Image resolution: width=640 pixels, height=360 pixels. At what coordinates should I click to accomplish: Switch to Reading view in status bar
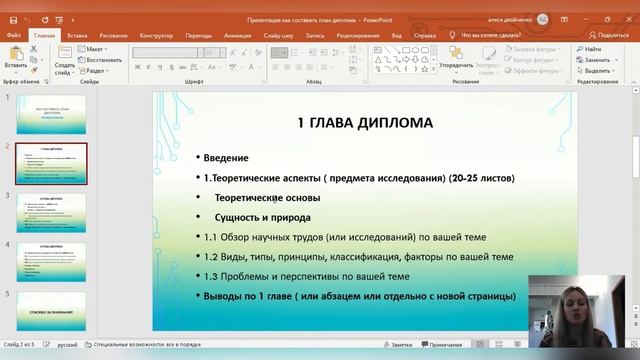(518, 344)
